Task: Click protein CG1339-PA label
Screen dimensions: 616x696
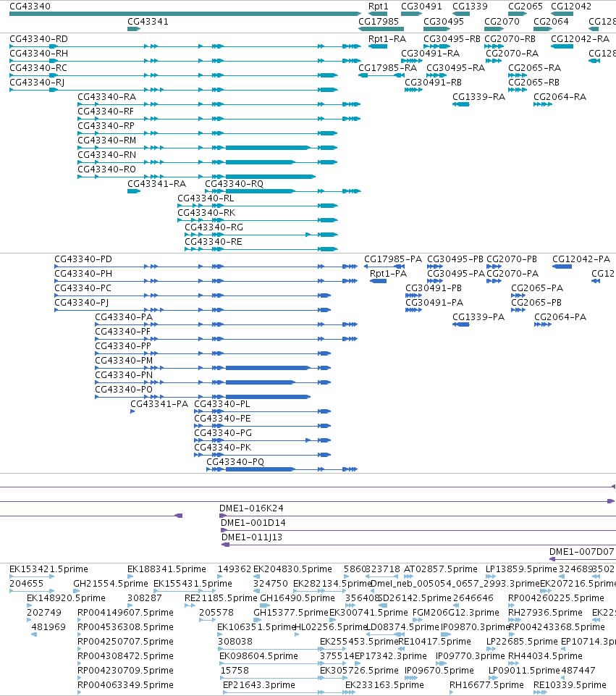Action: click(x=478, y=317)
